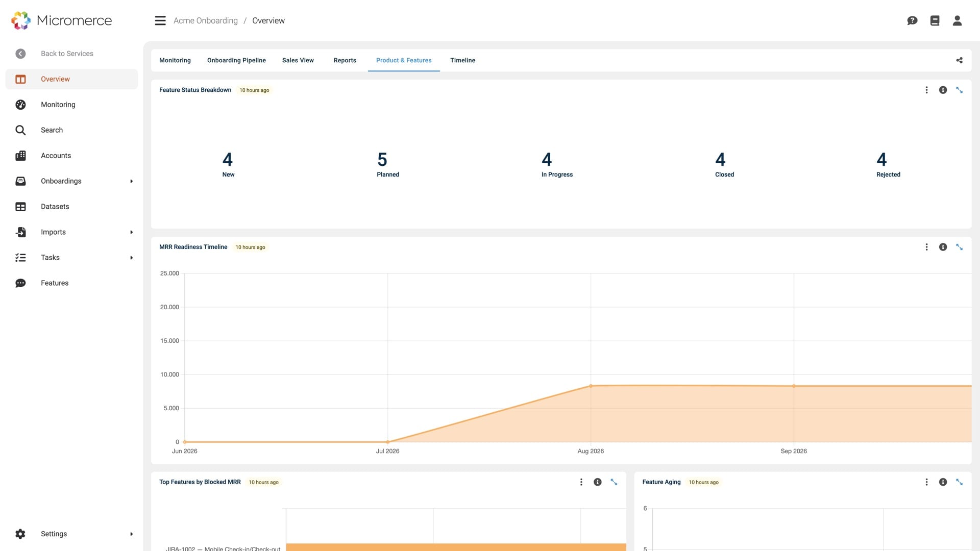Click the Aug 2026 data point on chart
The width and height of the screenshot is (980, 551).
pos(591,386)
